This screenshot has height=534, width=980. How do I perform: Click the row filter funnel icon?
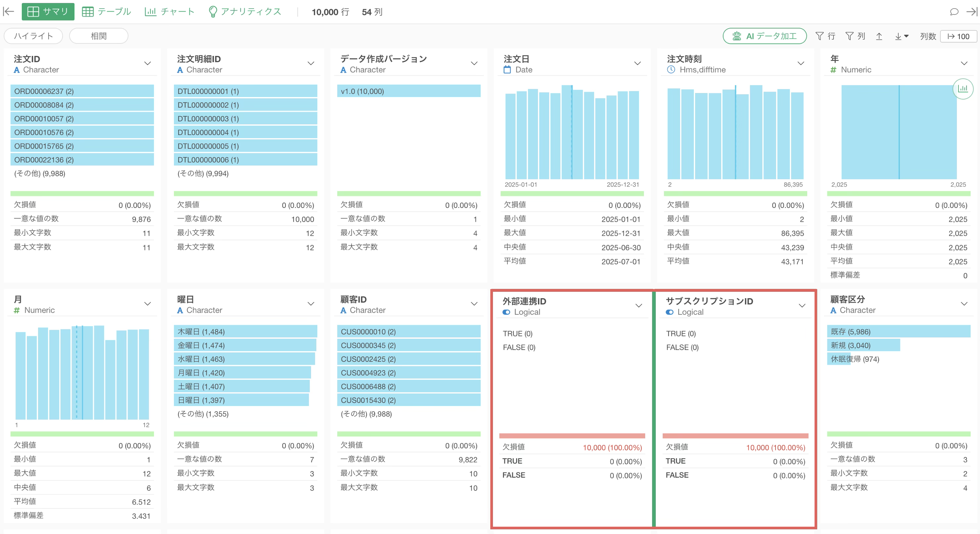820,36
